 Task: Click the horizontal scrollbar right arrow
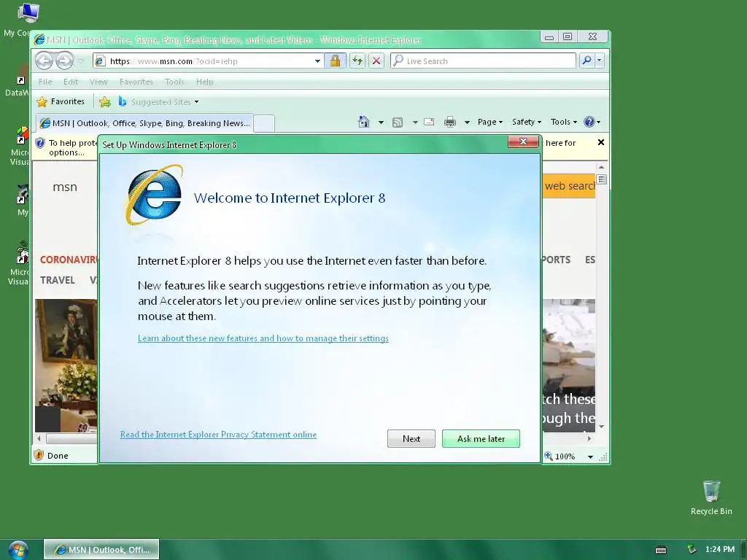point(589,438)
